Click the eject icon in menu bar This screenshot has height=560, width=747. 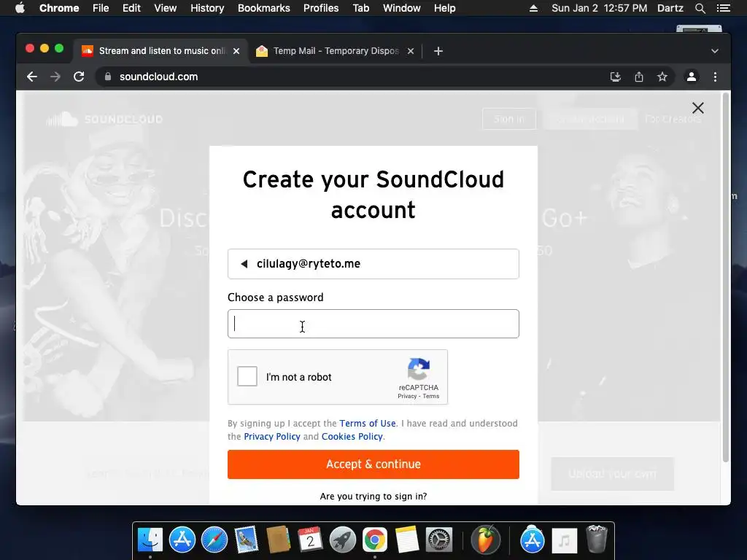tap(533, 8)
